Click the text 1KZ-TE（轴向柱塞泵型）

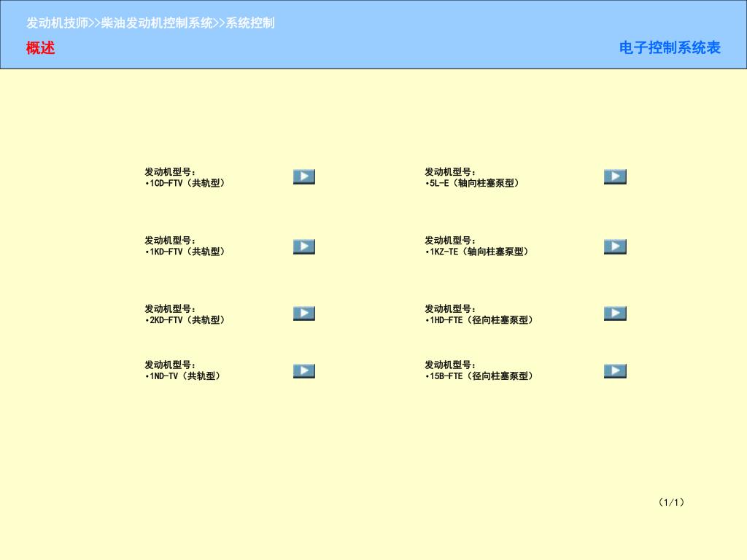tap(479, 252)
